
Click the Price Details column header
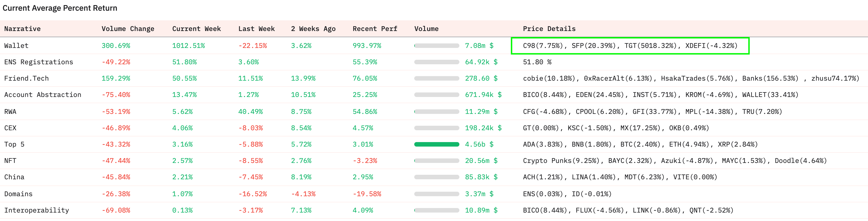point(549,29)
